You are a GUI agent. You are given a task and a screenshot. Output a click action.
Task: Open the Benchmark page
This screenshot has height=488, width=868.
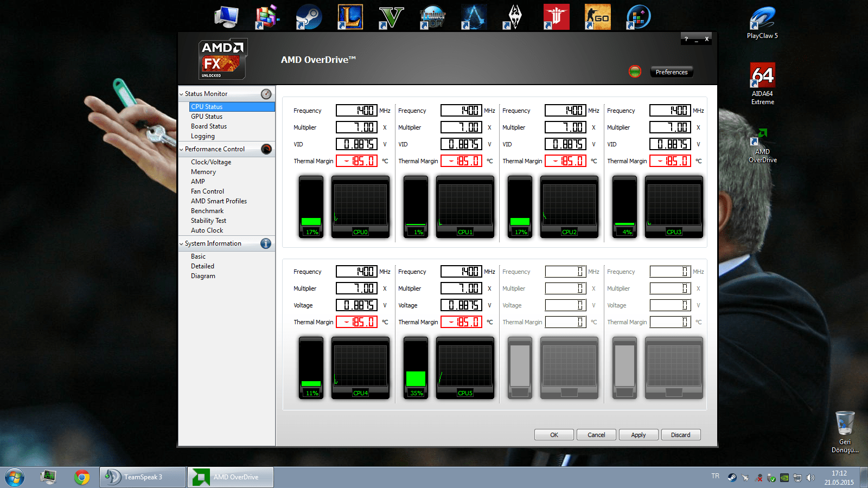[207, 211]
